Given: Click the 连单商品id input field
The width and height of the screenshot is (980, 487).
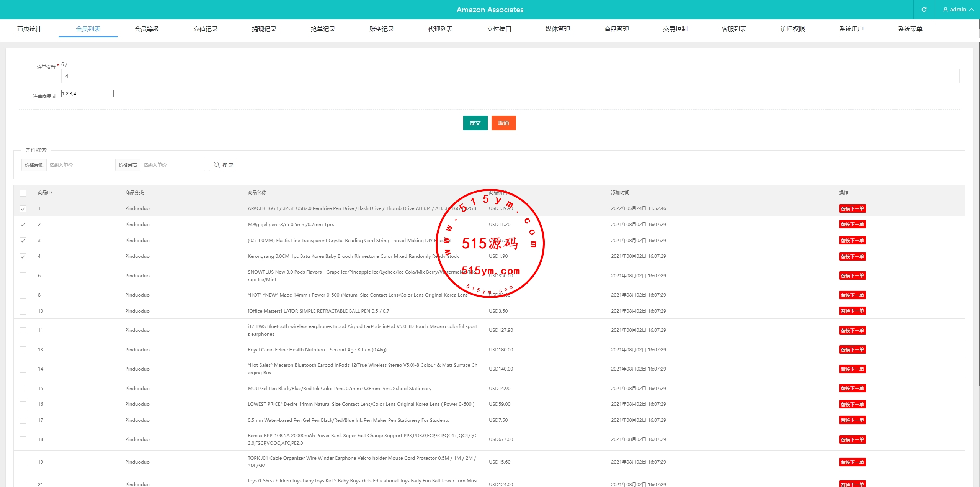Looking at the screenshot, I should [87, 93].
